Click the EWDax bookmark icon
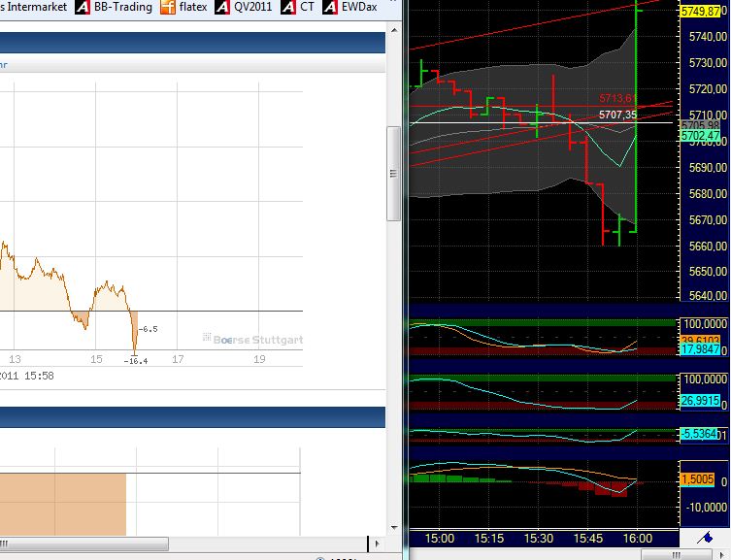Image resolution: width=731 pixels, height=560 pixels. point(330,7)
